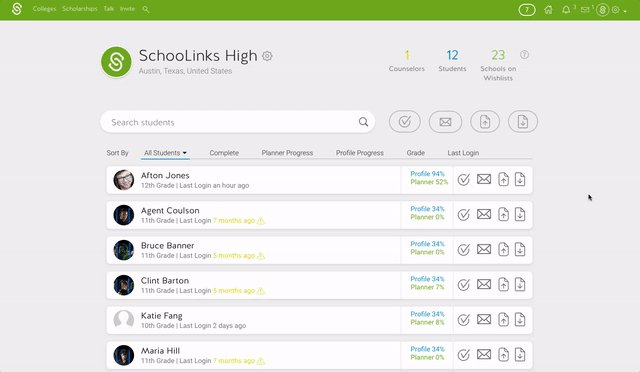
Task: Open Invite in the top navigation
Action: 127,9
